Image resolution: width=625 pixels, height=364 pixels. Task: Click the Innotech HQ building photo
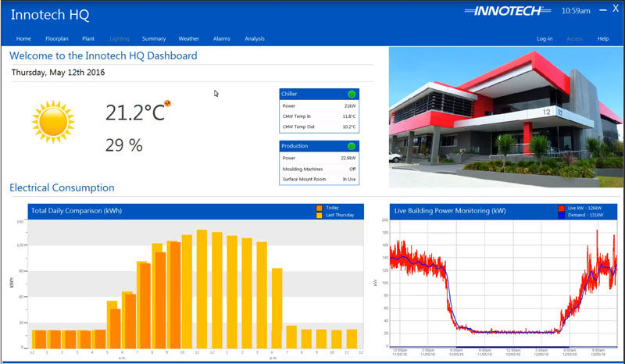505,117
